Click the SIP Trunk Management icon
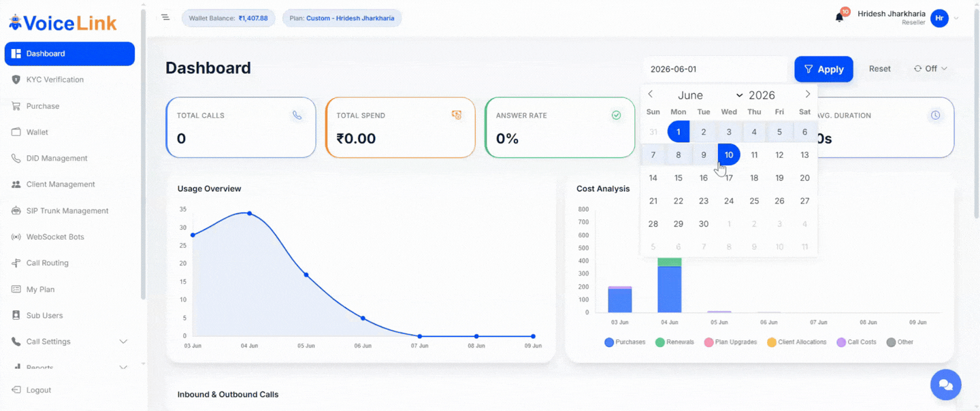This screenshot has width=980, height=411. [16, 211]
